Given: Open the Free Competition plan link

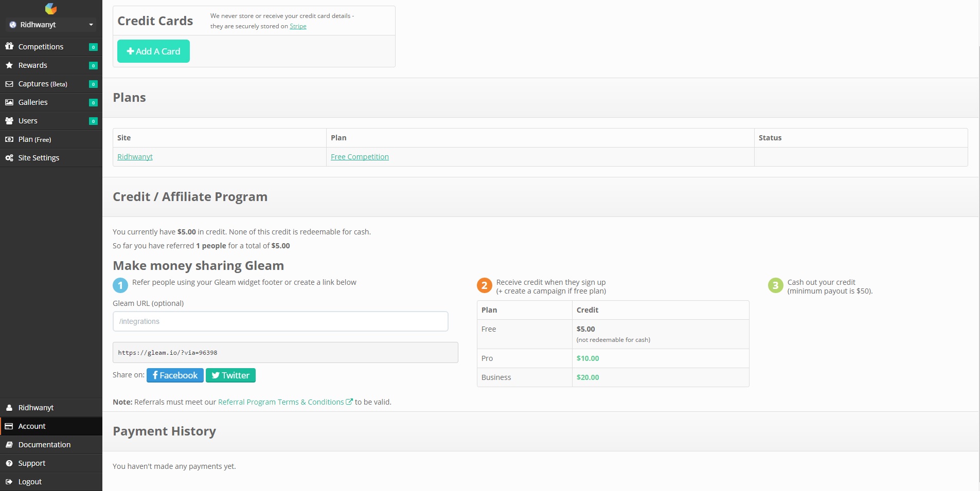Looking at the screenshot, I should pos(360,157).
